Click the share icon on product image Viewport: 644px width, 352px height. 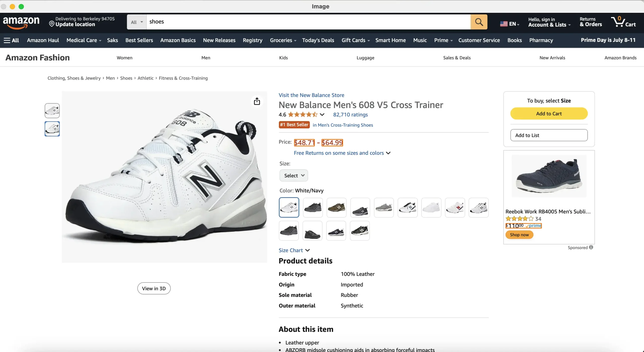[x=257, y=101]
